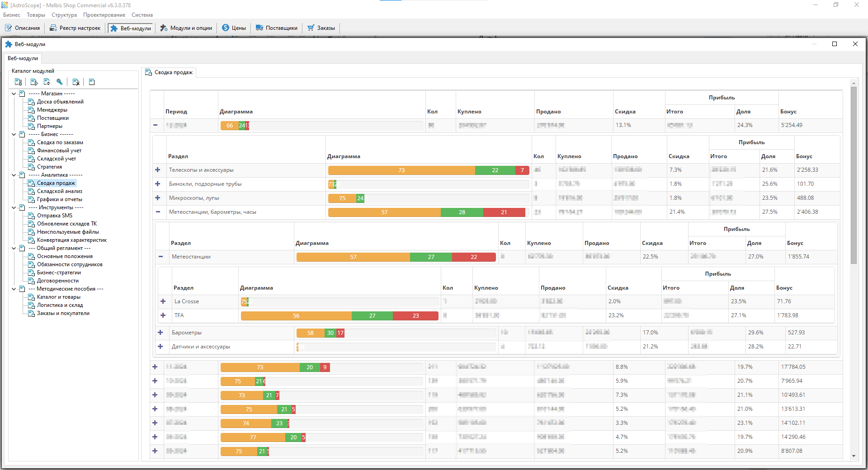This screenshot has height=470, width=868.
Task: Open Модули и опции from the toolbar
Action: pos(186,28)
